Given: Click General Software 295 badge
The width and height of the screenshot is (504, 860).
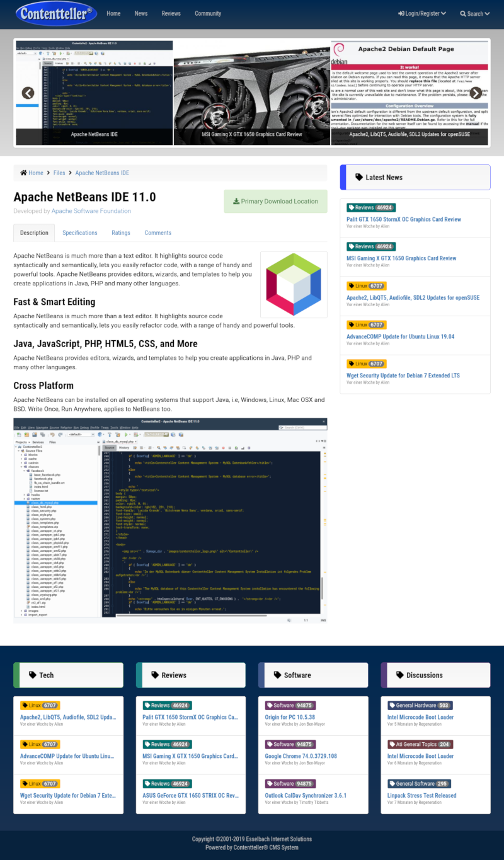Looking at the screenshot, I should [x=418, y=784].
